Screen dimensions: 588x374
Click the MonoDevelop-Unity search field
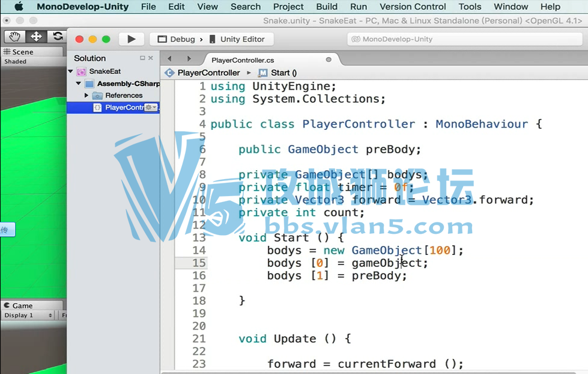tap(465, 39)
